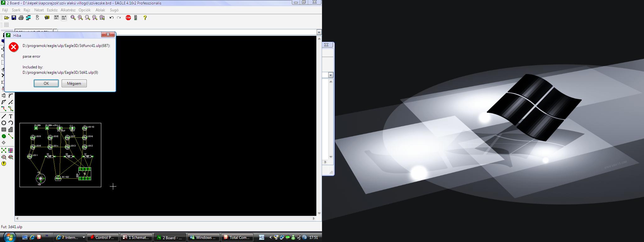Select the Circle drawing tool

[4, 123]
